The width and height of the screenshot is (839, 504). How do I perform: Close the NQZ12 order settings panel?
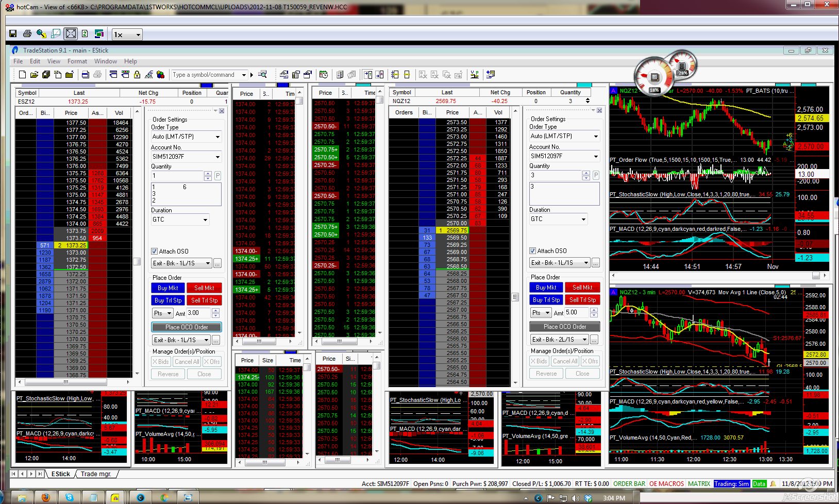pos(599,110)
